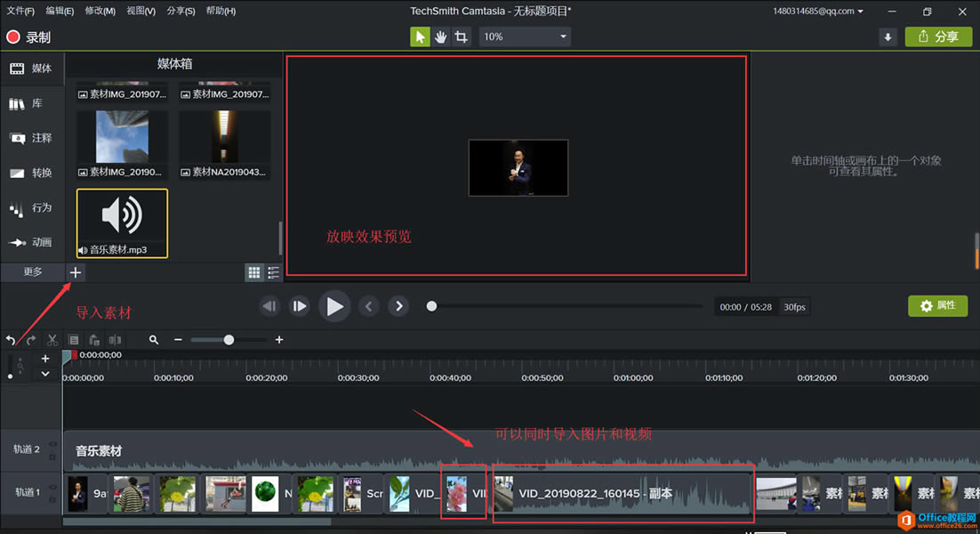Open the 文件(F) menu

click(20, 11)
